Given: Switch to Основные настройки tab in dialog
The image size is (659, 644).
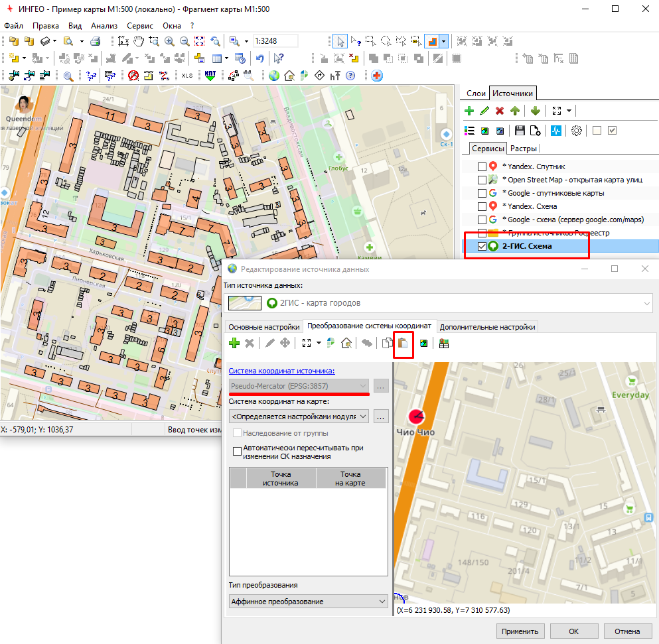Looking at the screenshot, I should pos(264,327).
